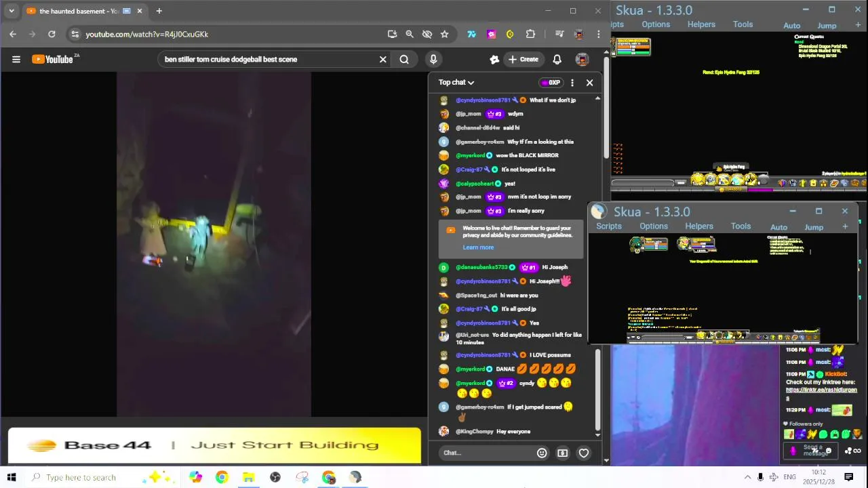
Task: Bookmark this page with the star
Action: (x=444, y=34)
